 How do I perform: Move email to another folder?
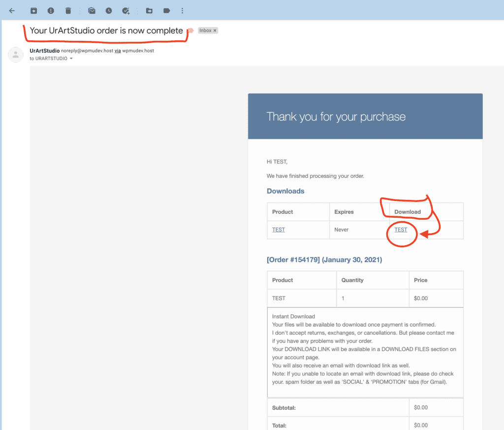coord(149,11)
